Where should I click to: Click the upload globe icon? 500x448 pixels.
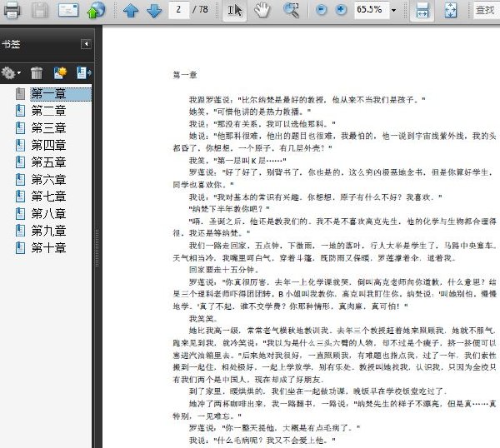click(96, 10)
